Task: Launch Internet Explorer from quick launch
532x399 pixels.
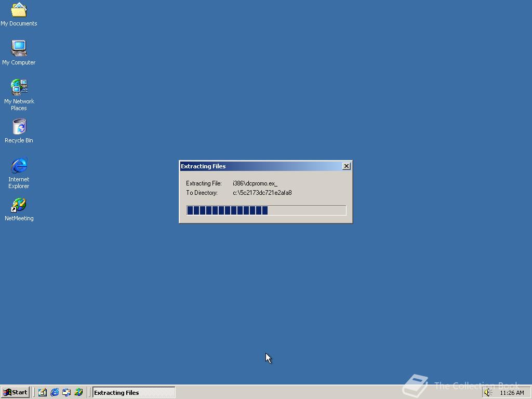Action: point(54,393)
